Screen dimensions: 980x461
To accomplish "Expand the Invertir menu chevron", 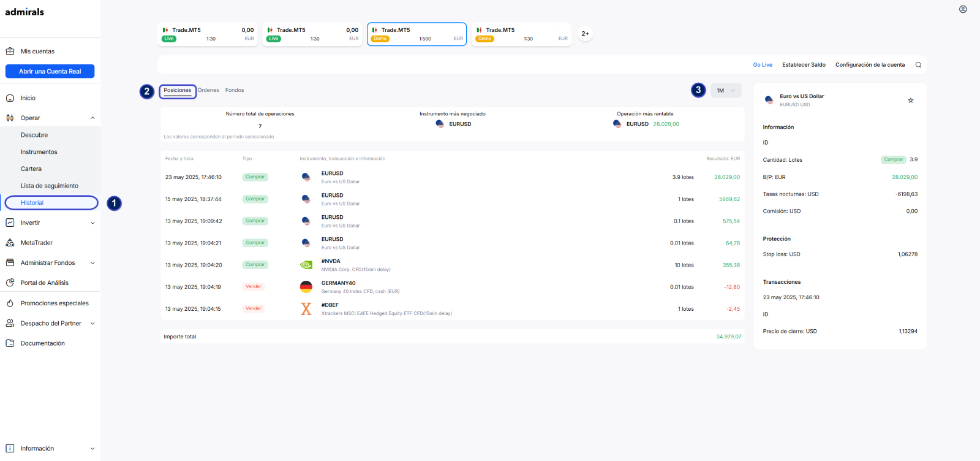I will [x=92, y=223].
